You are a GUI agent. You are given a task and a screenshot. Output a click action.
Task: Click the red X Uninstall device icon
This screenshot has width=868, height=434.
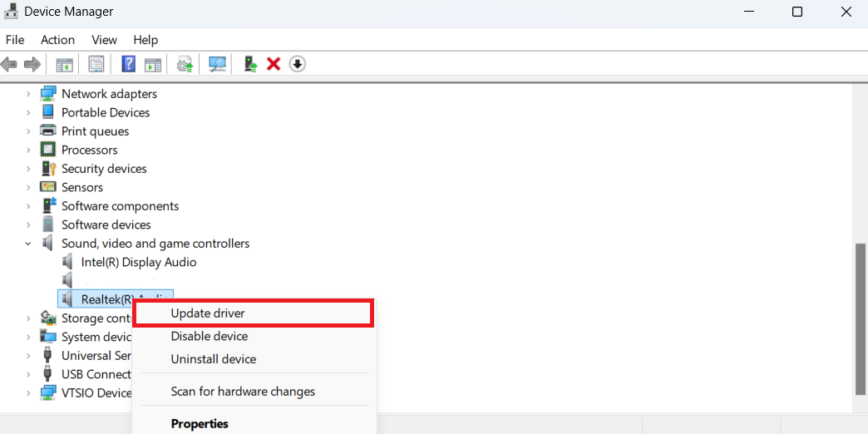[274, 65]
